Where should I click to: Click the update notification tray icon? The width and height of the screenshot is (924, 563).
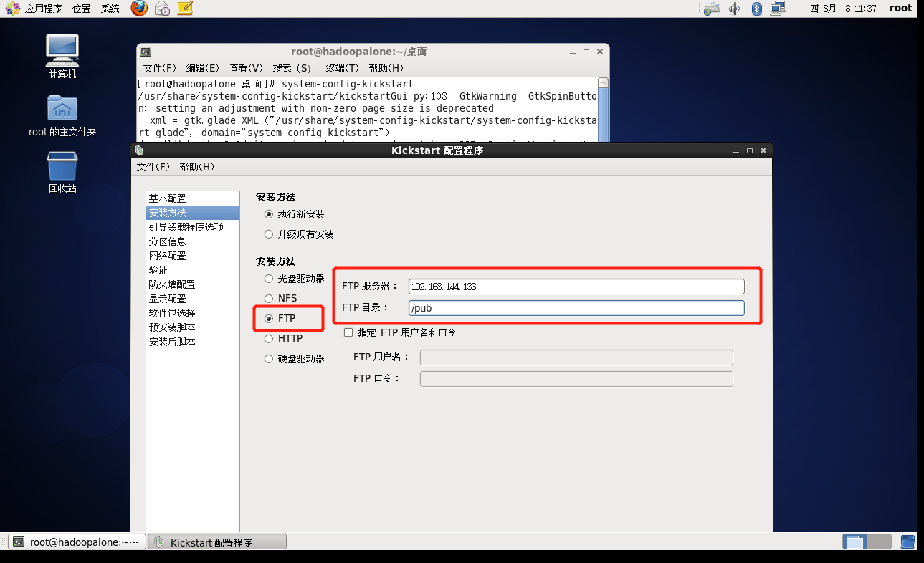pyautogui.click(x=711, y=9)
